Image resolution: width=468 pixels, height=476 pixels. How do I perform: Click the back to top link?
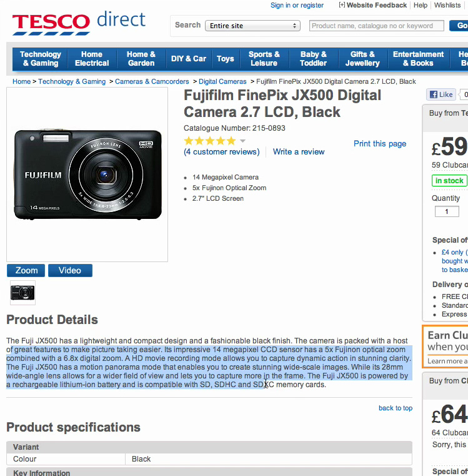click(395, 408)
